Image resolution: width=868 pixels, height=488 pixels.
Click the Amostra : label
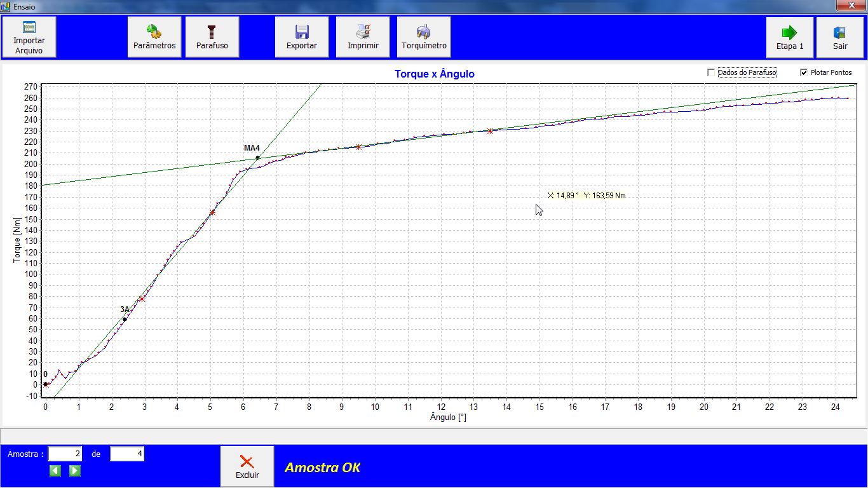pos(25,454)
